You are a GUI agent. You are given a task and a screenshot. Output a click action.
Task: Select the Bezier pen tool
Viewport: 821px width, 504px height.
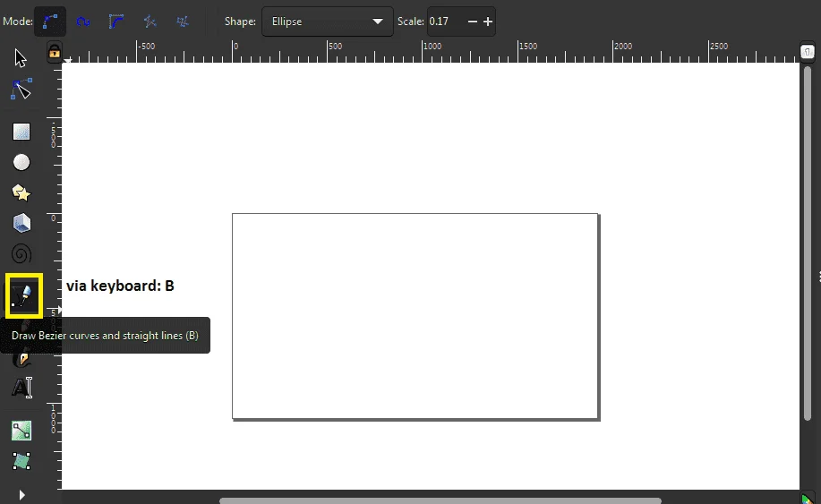pos(23,295)
